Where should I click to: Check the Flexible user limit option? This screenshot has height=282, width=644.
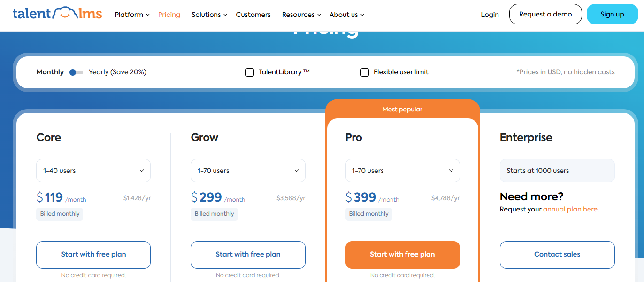click(x=365, y=72)
